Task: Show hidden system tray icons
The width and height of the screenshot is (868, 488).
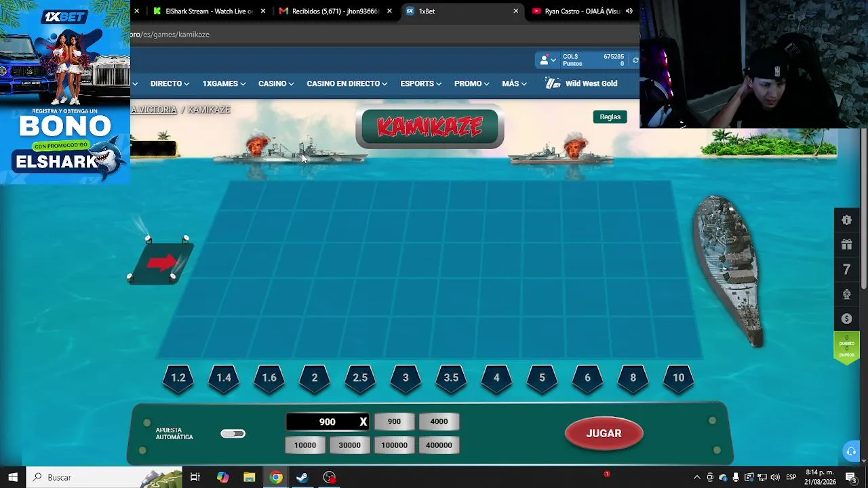Action: (x=696, y=477)
